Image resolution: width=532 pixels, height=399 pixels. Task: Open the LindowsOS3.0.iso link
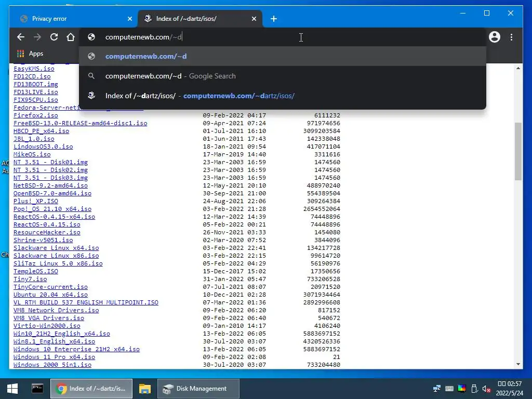(43, 147)
